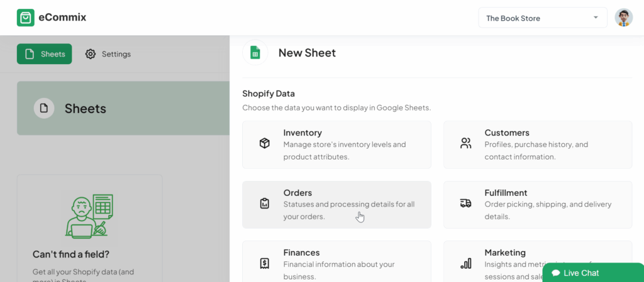Click the document icon in Sheets tab
The height and width of the screenshot is (282, 644).
click(x=30, y=54)
